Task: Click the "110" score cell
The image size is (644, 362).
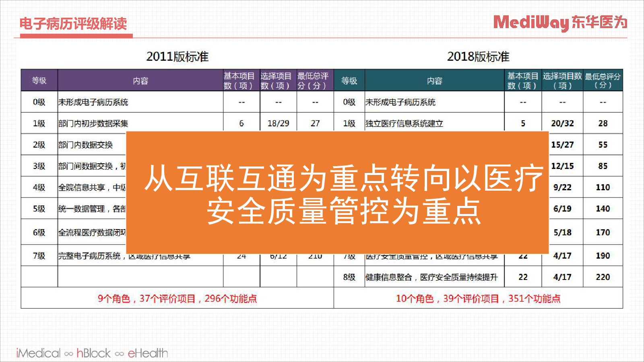Action: (x=603, y=187)
